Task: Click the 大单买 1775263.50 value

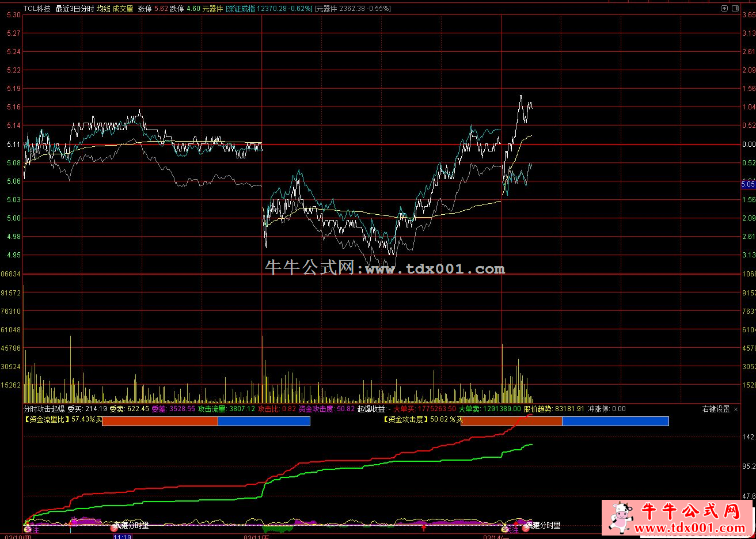Action: (424, 409)
